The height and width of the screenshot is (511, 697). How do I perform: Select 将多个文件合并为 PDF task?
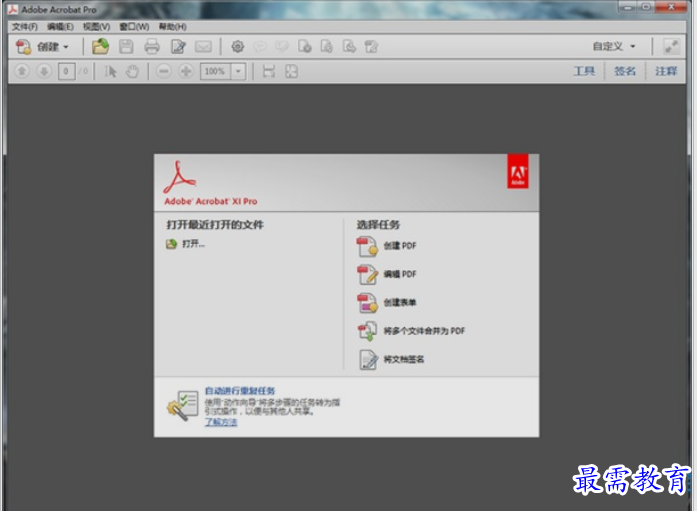point(411,331)
